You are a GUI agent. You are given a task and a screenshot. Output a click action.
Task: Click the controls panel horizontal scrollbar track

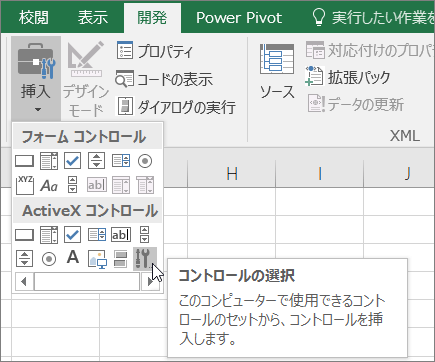click(87, 282)
